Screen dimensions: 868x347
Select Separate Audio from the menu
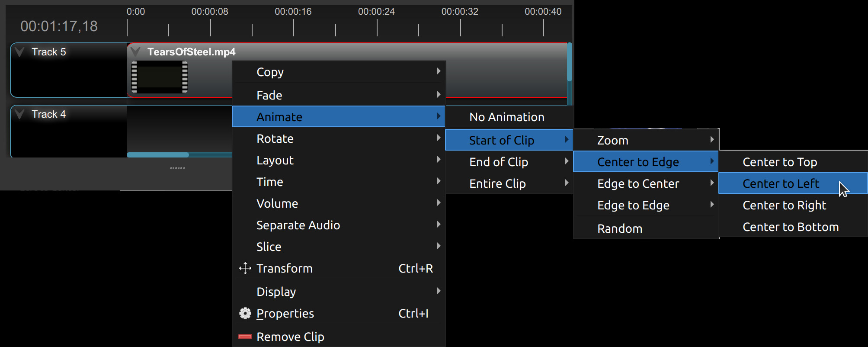coord(298,225)
